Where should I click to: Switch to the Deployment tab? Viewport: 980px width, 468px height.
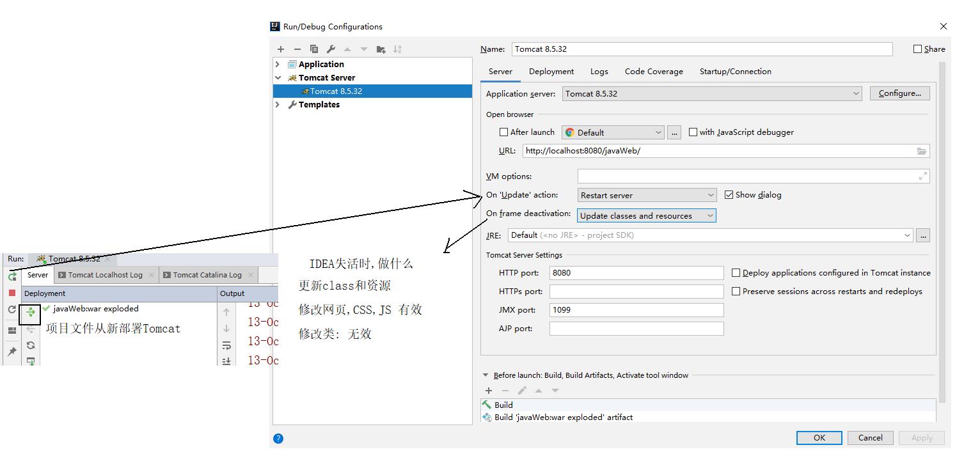click(x=551, y=72)
